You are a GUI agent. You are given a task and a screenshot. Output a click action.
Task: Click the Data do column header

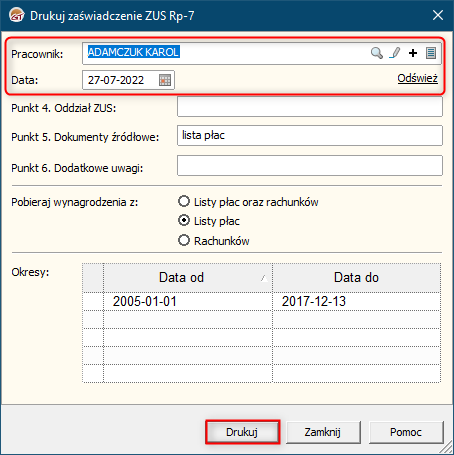click(357, 278)
